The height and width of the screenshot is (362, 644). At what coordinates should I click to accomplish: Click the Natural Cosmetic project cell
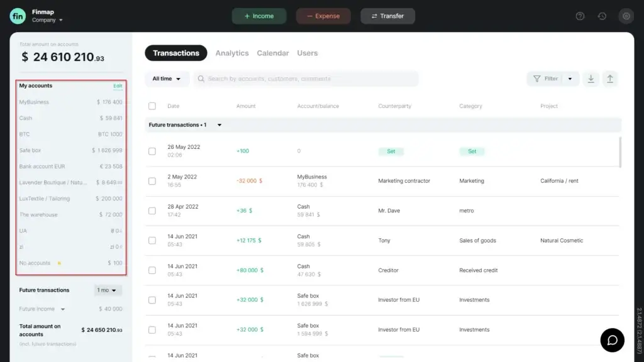point(562,241)
